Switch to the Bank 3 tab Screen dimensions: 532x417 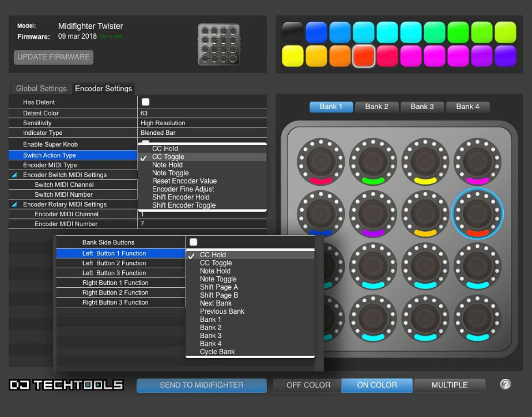422,107
